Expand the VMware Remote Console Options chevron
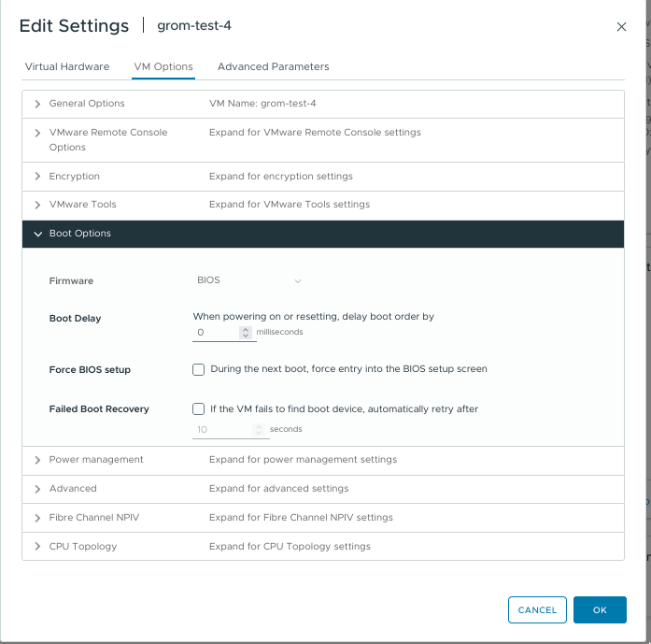This screenshot has width=651, height=644. pos(37,133)
